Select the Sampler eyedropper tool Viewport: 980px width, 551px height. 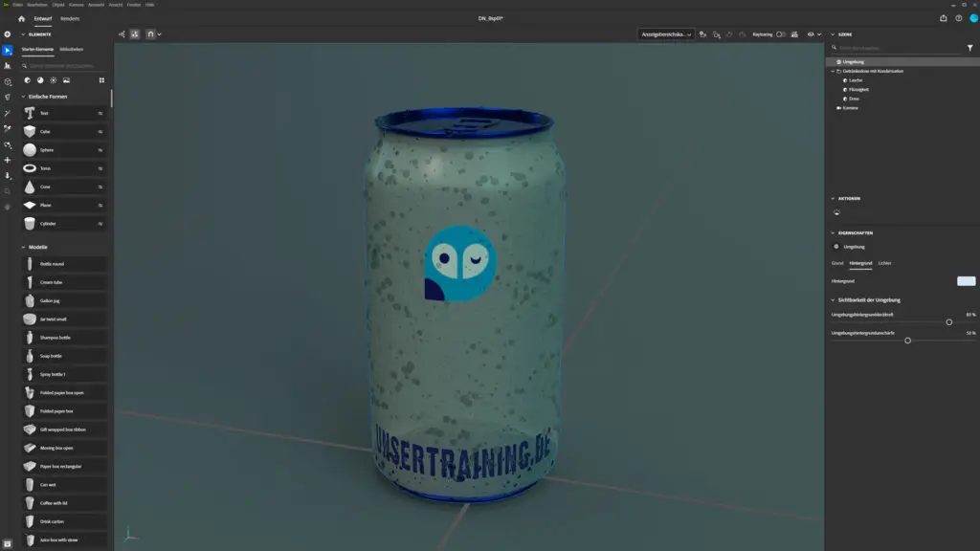[8, 129]
